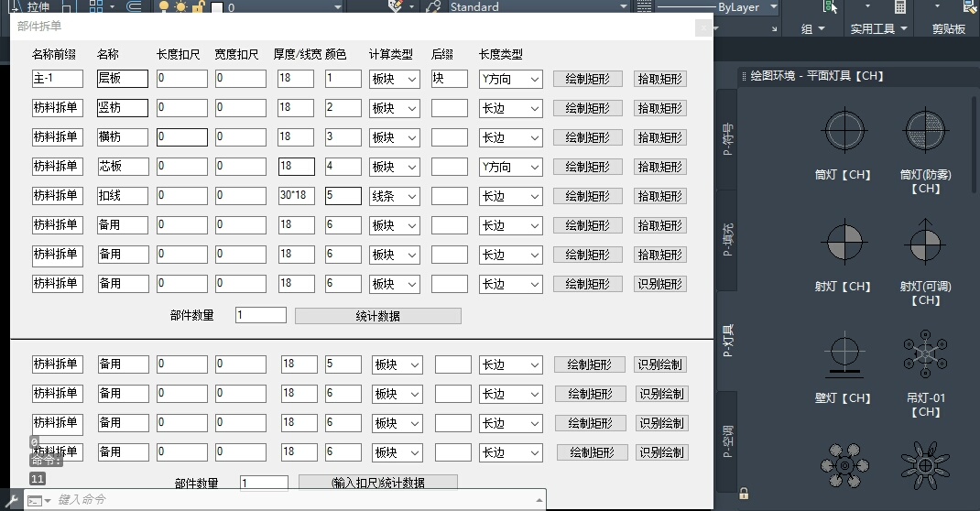The height and width of the screenshot is (511, 980).
Task: Click color field 5 in 扣线 row
Action: [343, 196]
